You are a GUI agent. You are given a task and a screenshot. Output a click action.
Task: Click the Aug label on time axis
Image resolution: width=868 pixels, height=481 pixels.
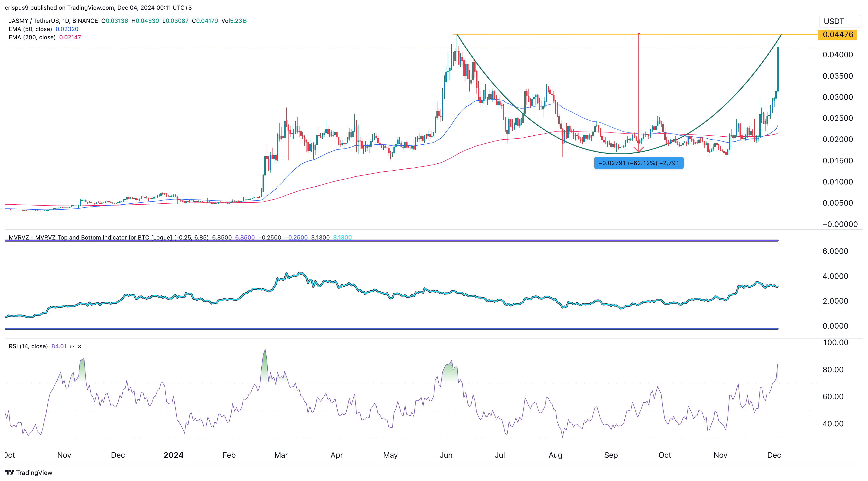555,455
